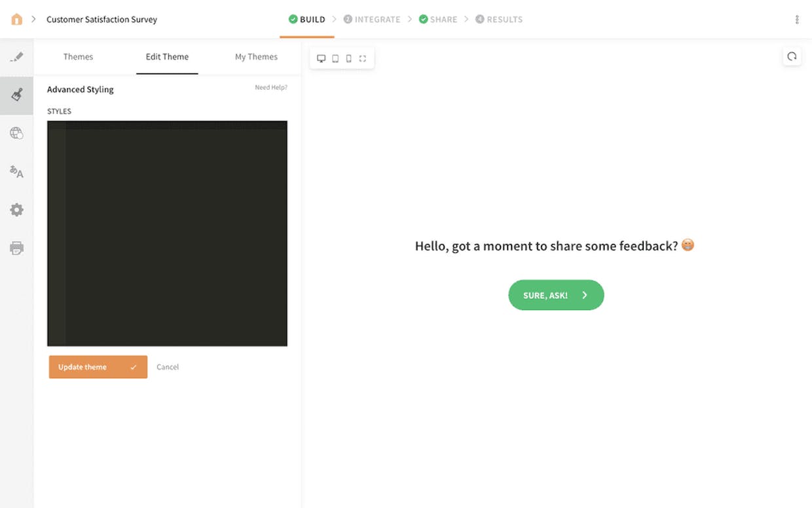This screenshot has width=812, height=508.
Task: Open the gear settings sidebar icon
Action: click(16, 210)
